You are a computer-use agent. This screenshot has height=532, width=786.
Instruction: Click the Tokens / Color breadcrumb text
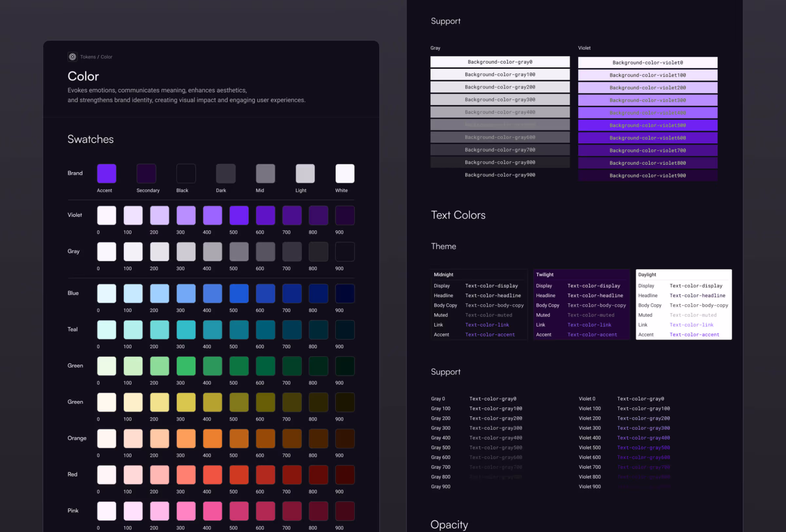(96, 57)
